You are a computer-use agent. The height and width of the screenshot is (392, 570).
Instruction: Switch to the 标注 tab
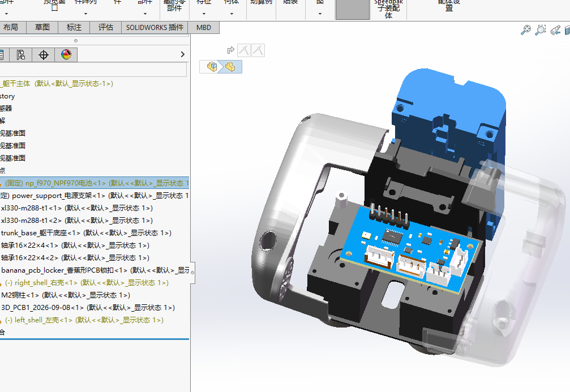tap(74, 27)
